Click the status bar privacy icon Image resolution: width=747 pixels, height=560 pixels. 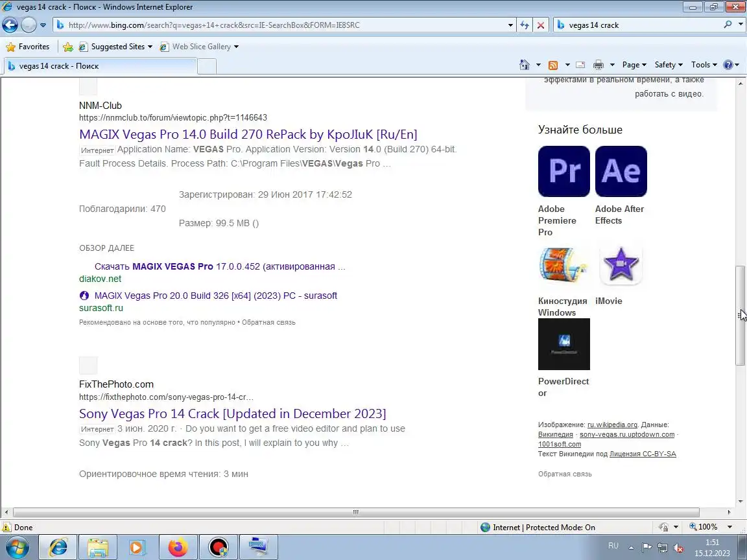click(663, 527)
